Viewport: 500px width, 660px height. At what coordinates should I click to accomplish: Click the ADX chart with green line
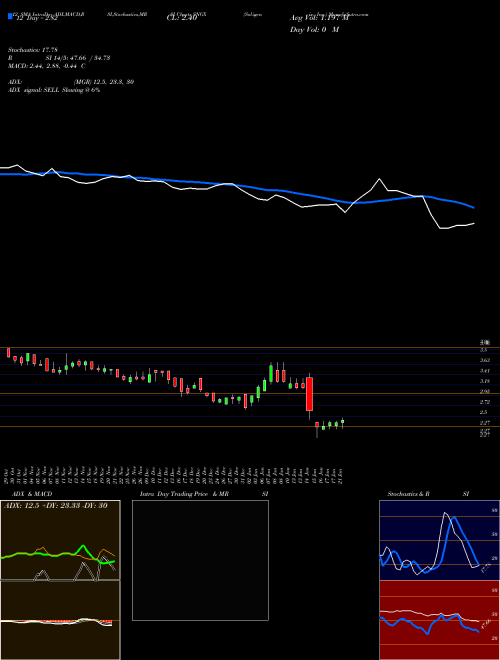tap(60, 540)
